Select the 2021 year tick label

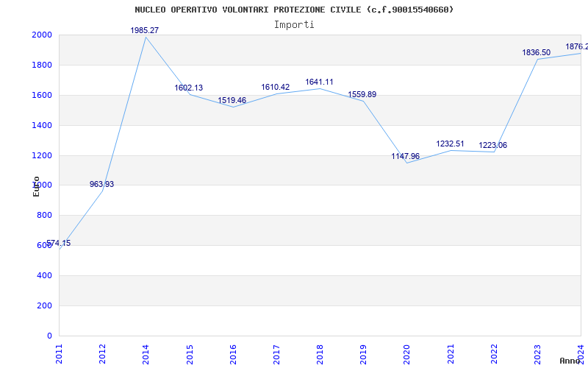coord(451,354)
